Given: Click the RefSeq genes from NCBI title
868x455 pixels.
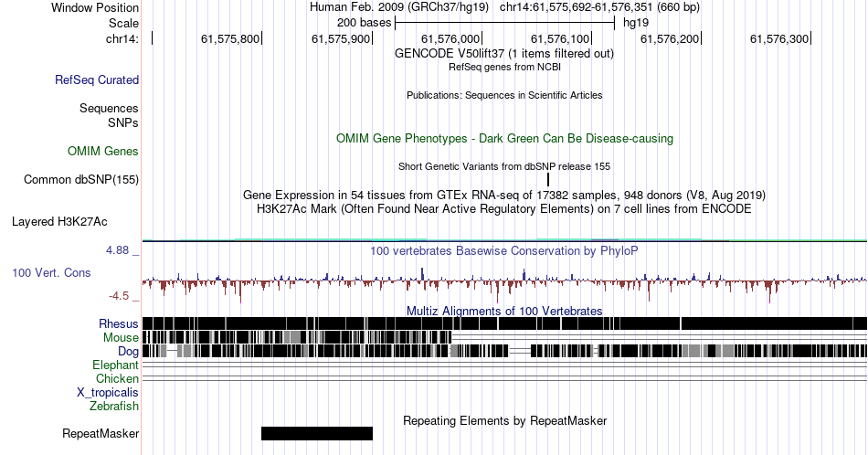Looking at the screenshot, I should point(504,67).
